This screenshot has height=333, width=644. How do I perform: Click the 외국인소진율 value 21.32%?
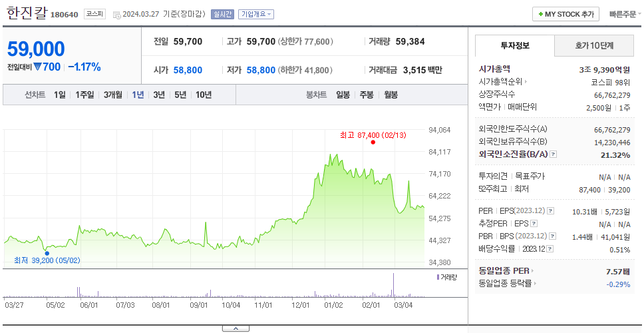click(x=616, y=155)
